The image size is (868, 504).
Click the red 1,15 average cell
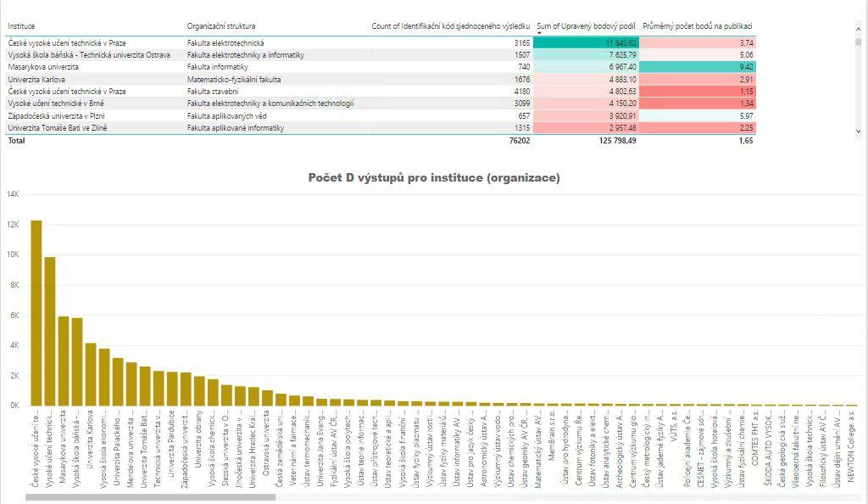coord(698,92)
